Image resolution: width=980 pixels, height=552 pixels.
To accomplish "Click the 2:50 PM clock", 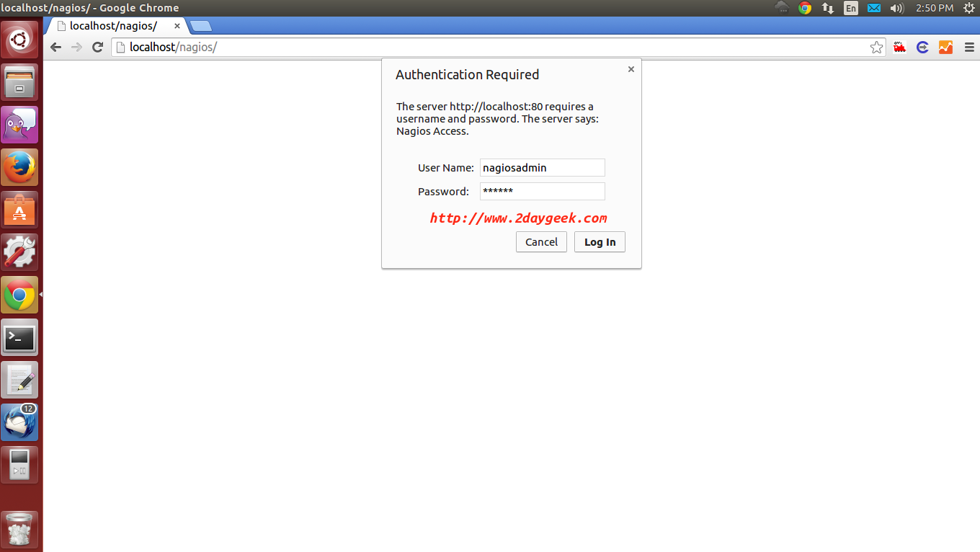I will [x=935, y=8].
